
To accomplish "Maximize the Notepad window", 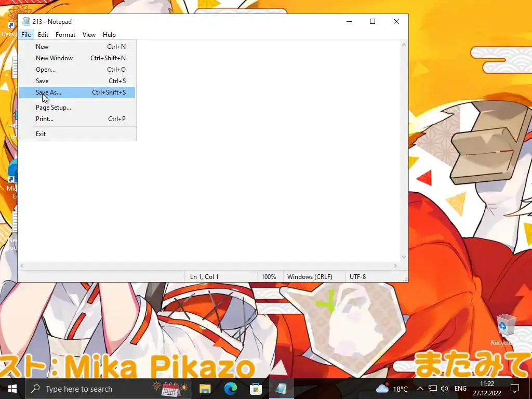I will click(373, 21).
